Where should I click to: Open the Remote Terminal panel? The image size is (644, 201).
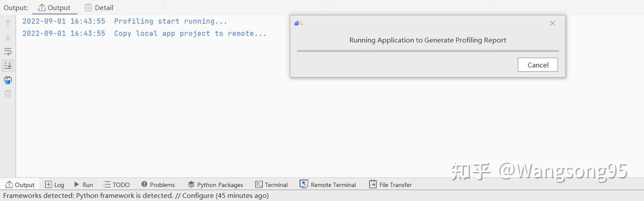click(328, 184)
